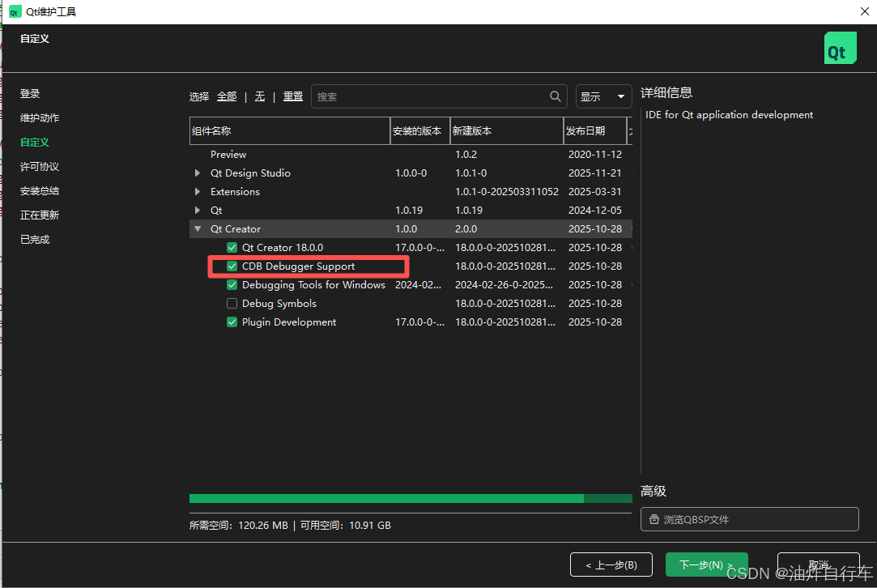Go to 登录 step in sidebar
Image resolution: width=877 pixels, height=588 pixels.
click(30, 93)
